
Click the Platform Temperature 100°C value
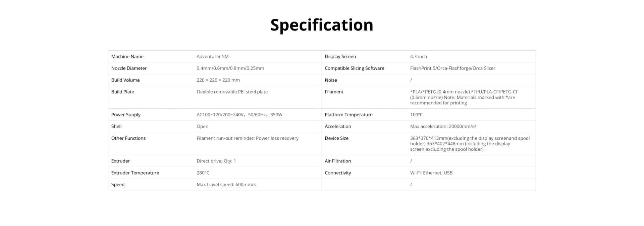click(416, 115)
